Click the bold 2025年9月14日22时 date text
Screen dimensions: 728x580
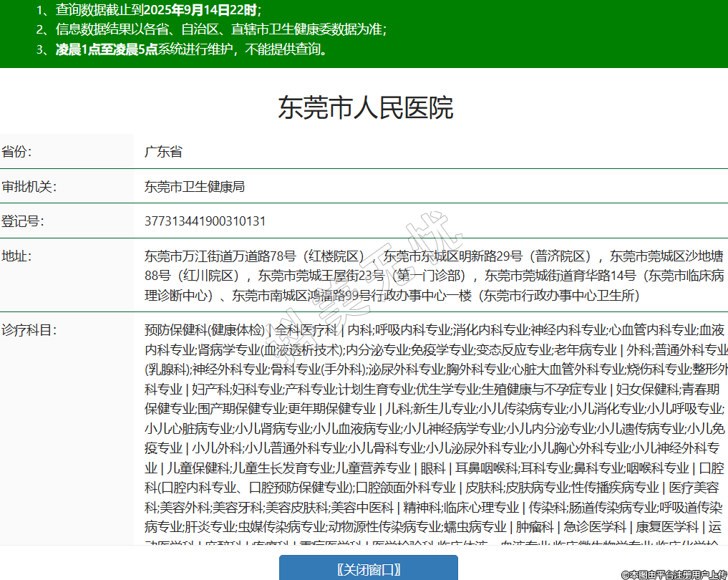pos(203,10)
